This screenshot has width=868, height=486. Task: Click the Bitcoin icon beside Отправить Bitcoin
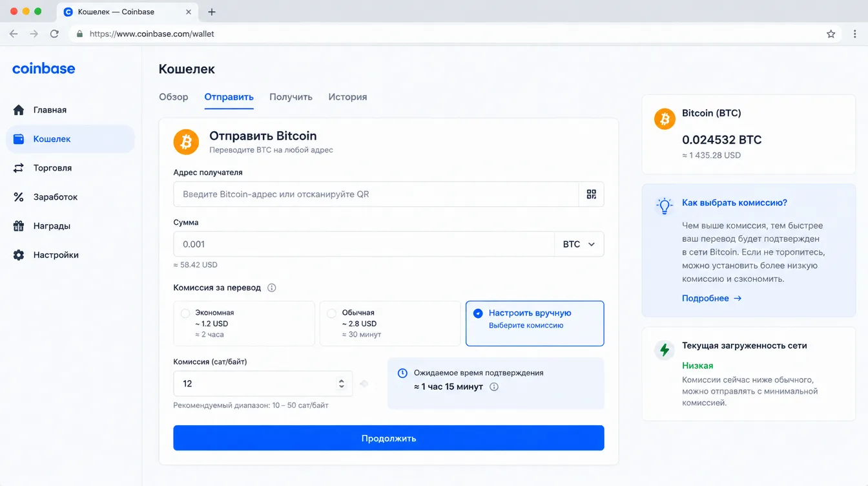[x=186, y=142]
